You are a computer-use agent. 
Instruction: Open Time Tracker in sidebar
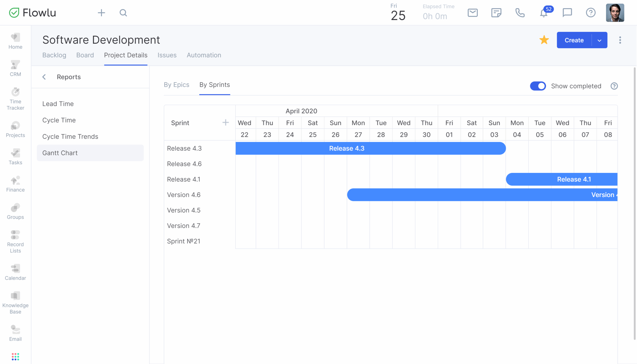15,99
